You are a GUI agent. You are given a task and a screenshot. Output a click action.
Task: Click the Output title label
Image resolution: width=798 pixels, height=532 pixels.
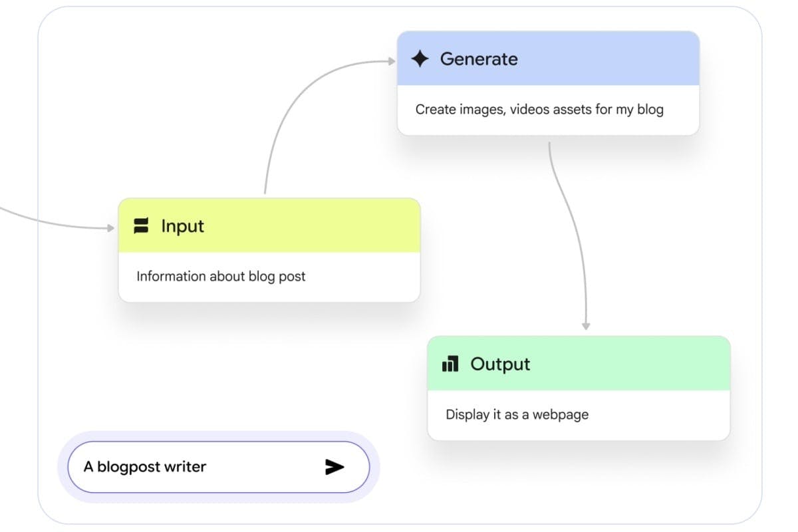tap(500, 364)
